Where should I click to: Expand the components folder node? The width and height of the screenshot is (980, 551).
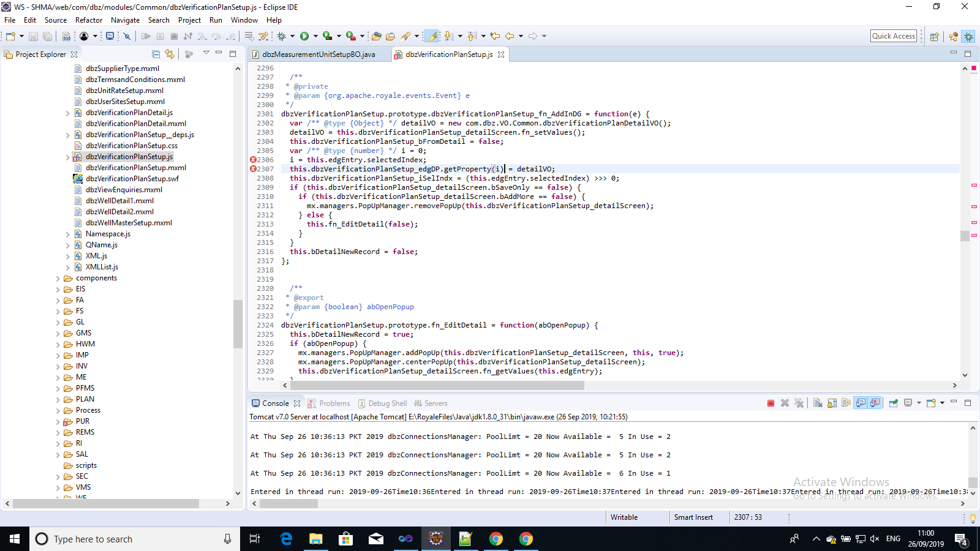(x=58, y=277)
